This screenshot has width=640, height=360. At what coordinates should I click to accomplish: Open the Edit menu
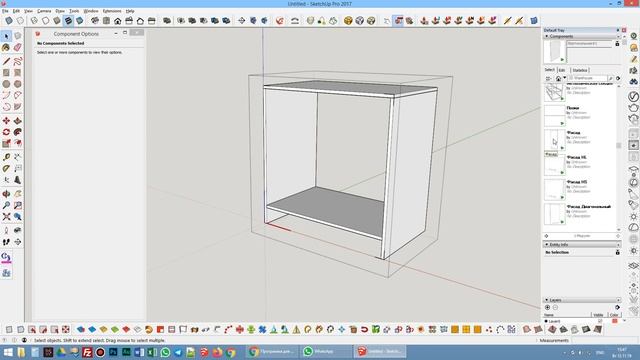pyautogui.click(x=16, y=11)
